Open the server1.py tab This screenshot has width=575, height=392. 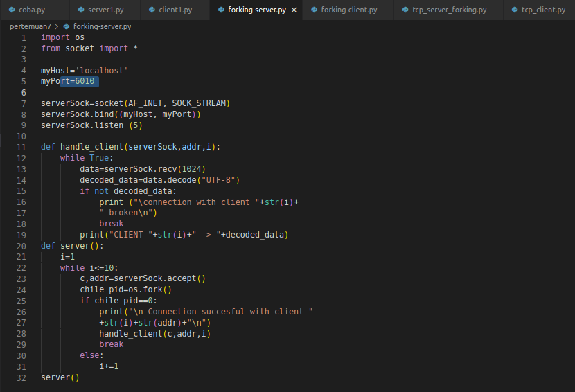pos(105,10)
